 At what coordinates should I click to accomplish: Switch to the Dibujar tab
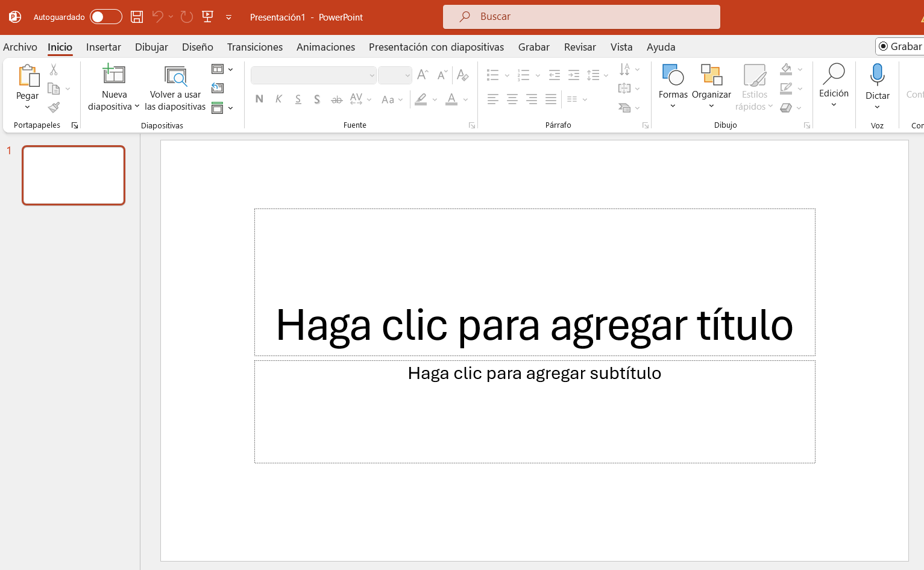[x=151, y=47]
